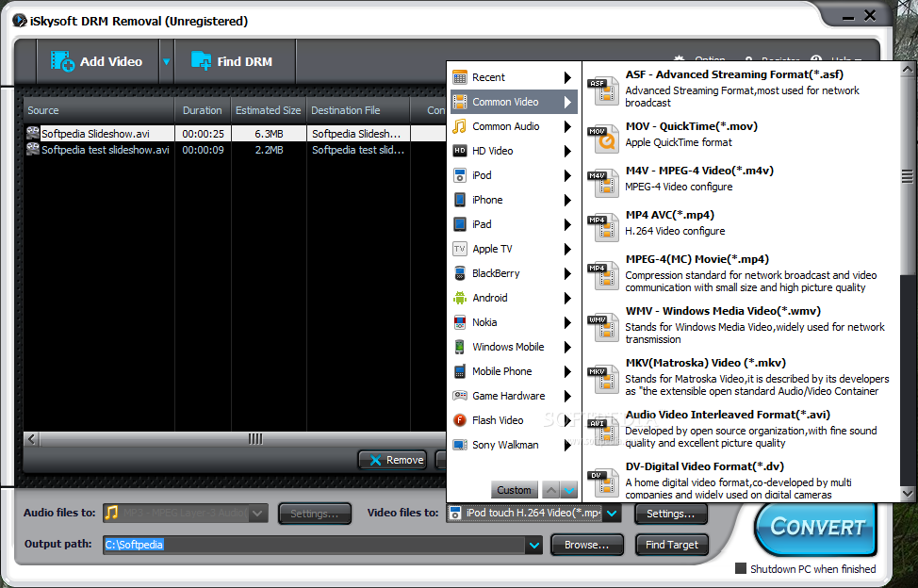Click the Apple TV icon
The height and width of the screenshot is (588, 918).
tap(460, 250)
